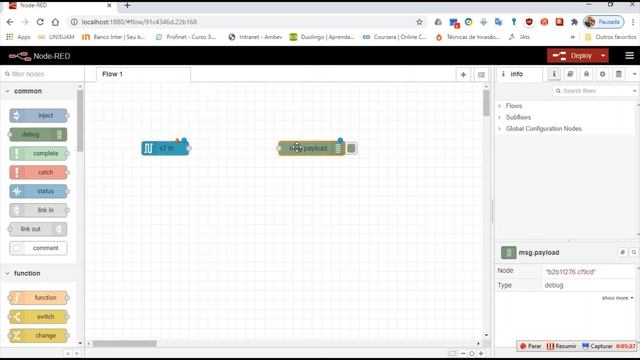Select the comment node in the palette
640x360 pixels.
(x=38, y=248)
